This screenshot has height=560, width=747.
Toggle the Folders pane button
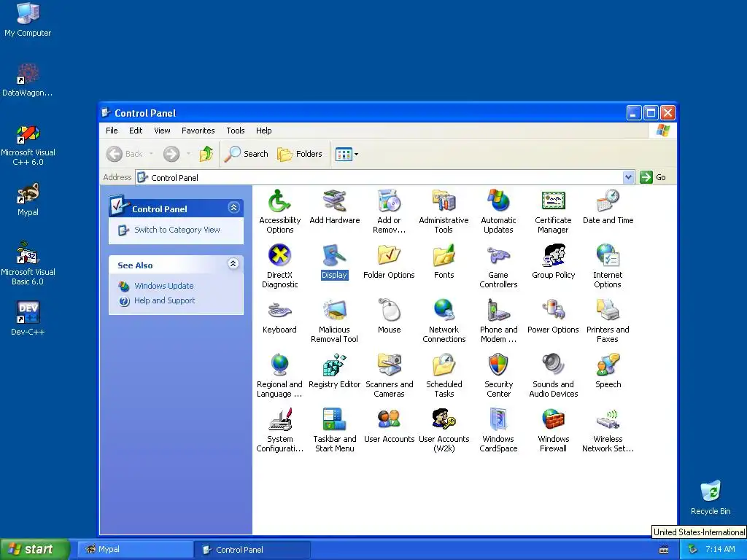tap(300, 154)
